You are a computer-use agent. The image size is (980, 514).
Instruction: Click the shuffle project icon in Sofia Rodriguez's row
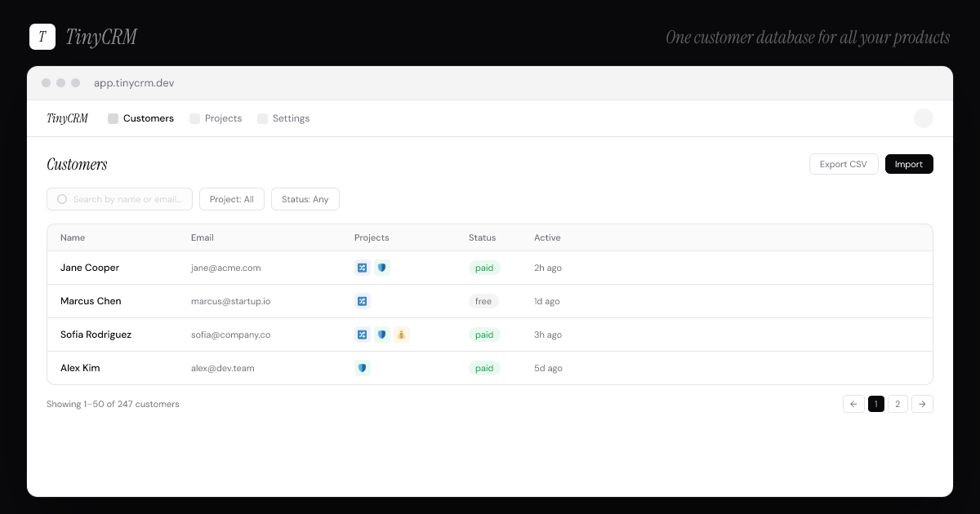[x=363, y=335]
